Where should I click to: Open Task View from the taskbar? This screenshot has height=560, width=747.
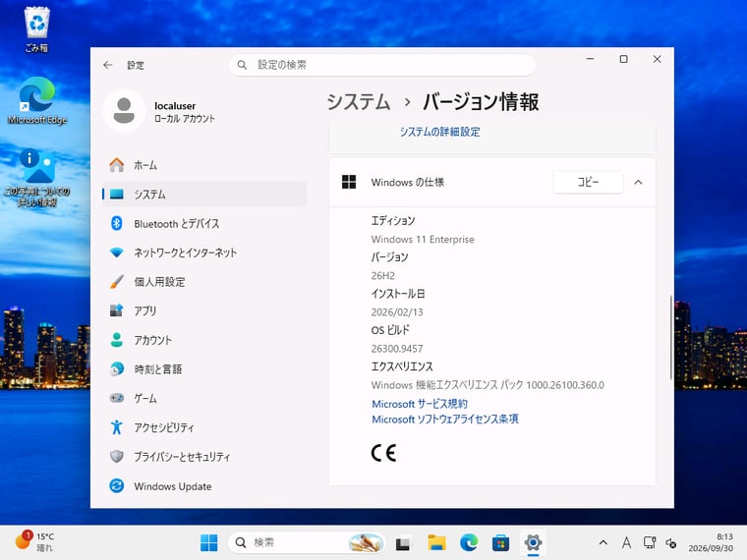(x=403, y=543)
